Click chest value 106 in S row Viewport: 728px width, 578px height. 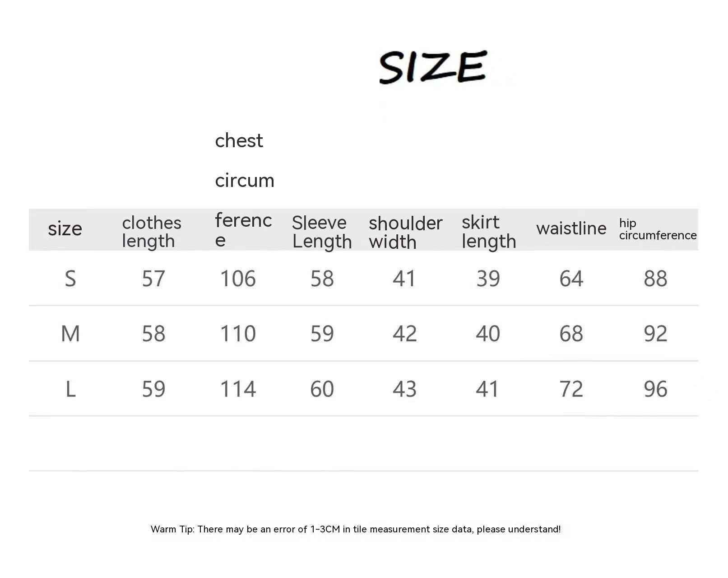coord(238,279)
